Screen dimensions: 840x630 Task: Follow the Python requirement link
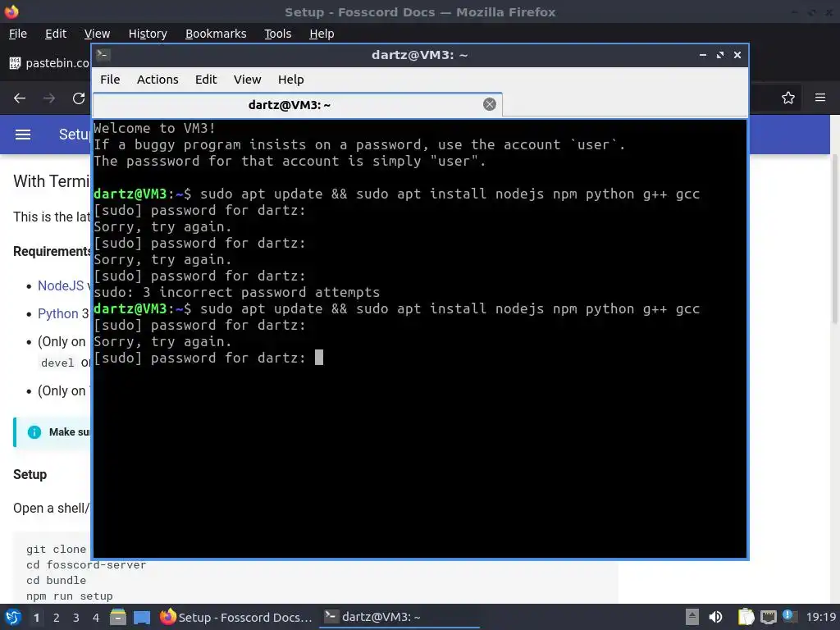pos(58,313)
